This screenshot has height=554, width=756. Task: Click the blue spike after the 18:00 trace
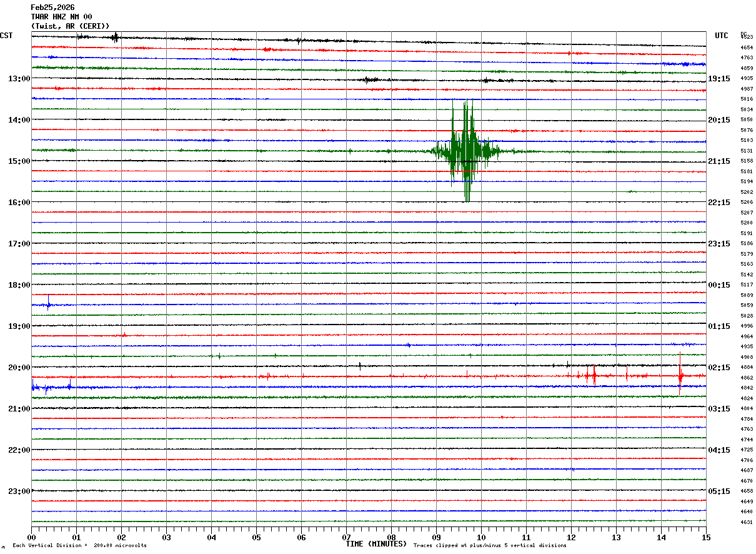pyautogui.click(x=48, y=305)
